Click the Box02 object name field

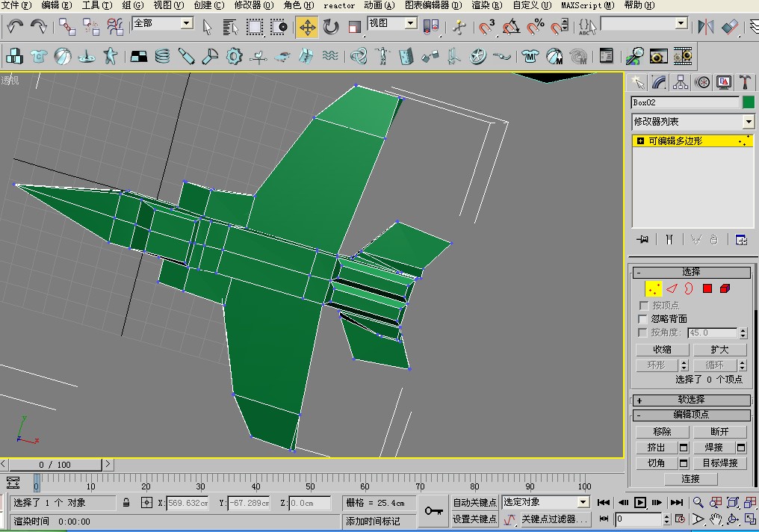pyautogui.click(x=685, y=102)
